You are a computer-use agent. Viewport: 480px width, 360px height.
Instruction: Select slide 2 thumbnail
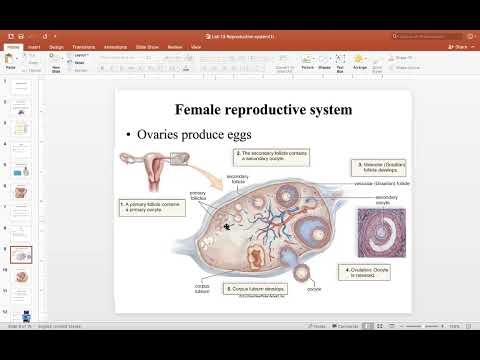(21, 108)
